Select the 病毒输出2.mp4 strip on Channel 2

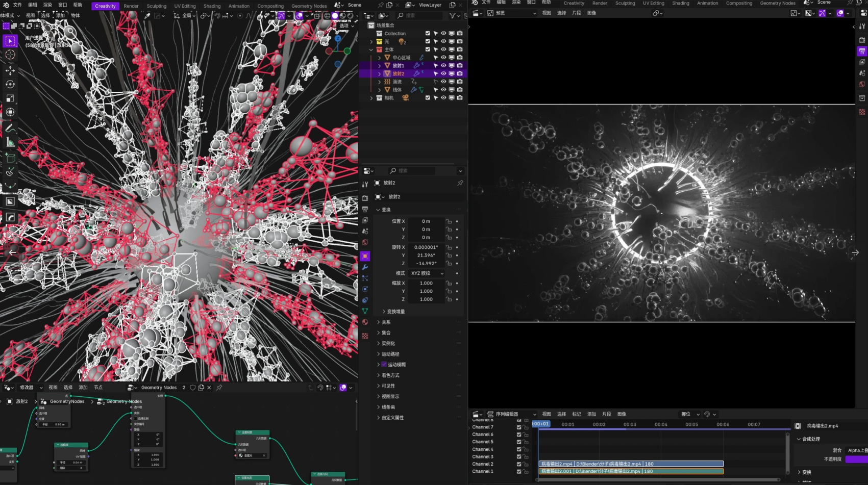[x=631, y=464]
